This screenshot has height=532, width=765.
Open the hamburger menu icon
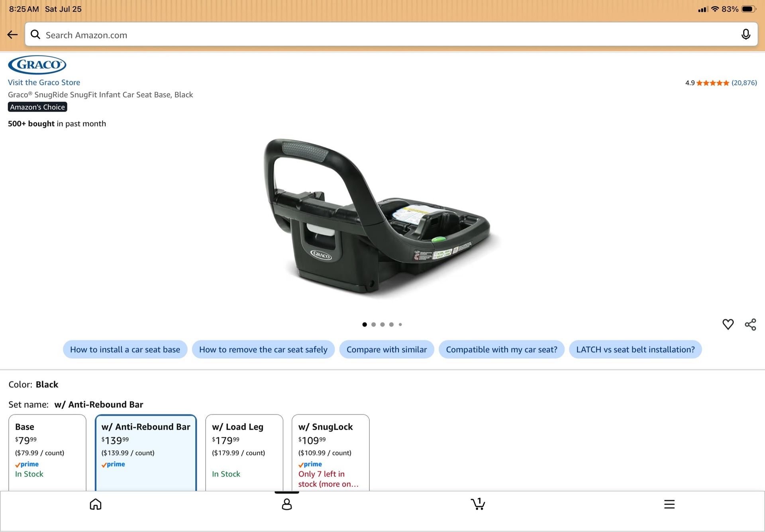[669, 504]
